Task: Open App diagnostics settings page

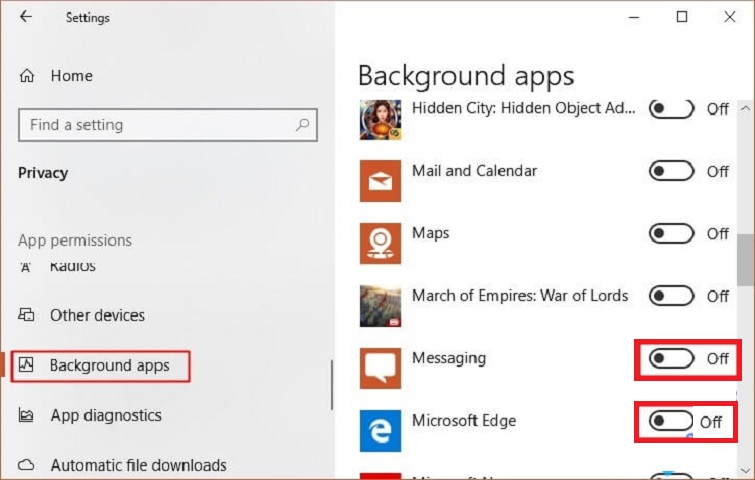Action: (105, 415)
